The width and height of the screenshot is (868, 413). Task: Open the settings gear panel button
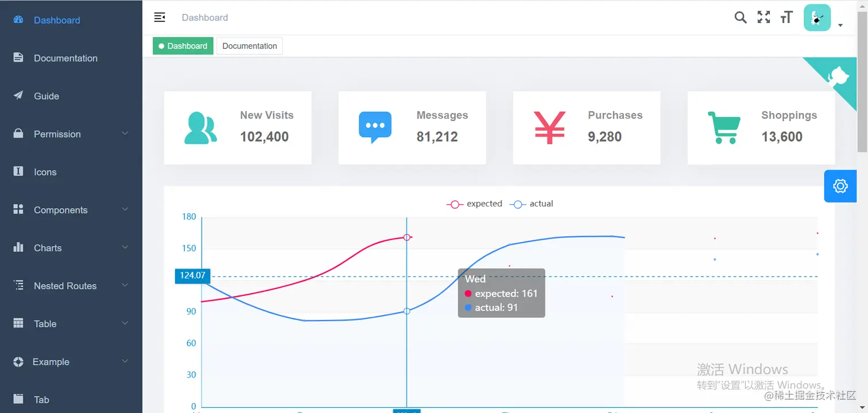(840, 186)
